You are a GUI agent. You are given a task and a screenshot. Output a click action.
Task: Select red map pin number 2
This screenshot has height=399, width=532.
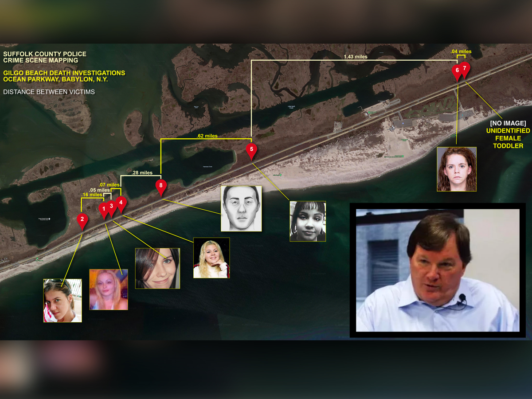pos(82,219)
